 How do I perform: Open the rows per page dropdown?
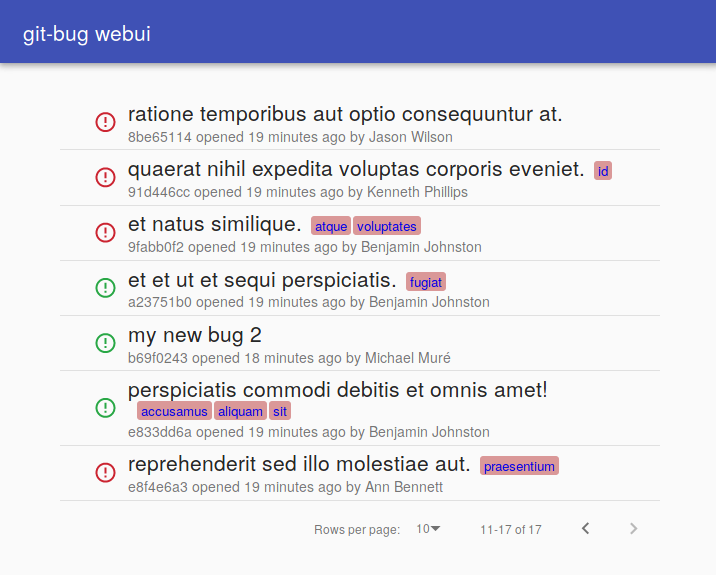[x=428, y=528]
